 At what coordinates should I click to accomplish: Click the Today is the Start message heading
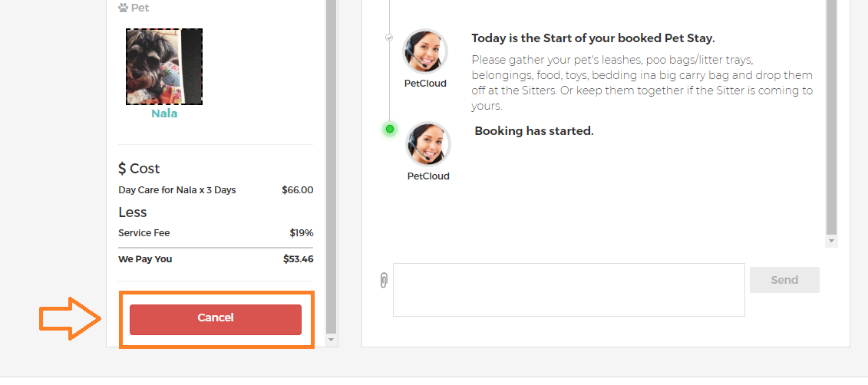coord(593,38)
